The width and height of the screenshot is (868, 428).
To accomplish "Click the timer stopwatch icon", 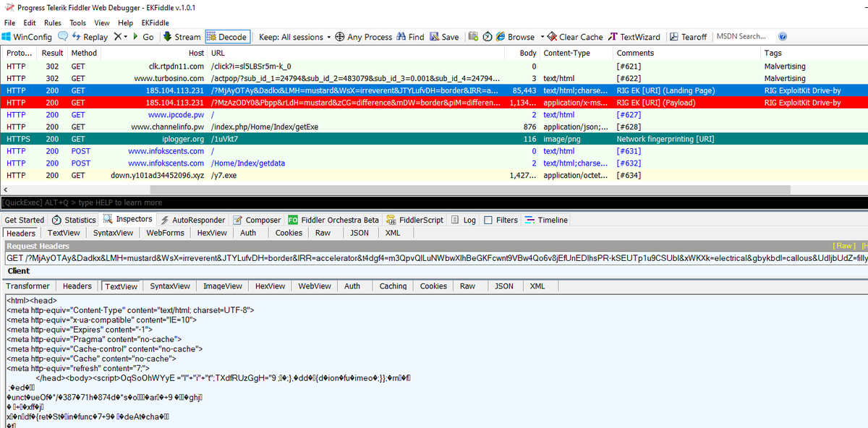I will [488, 37].
